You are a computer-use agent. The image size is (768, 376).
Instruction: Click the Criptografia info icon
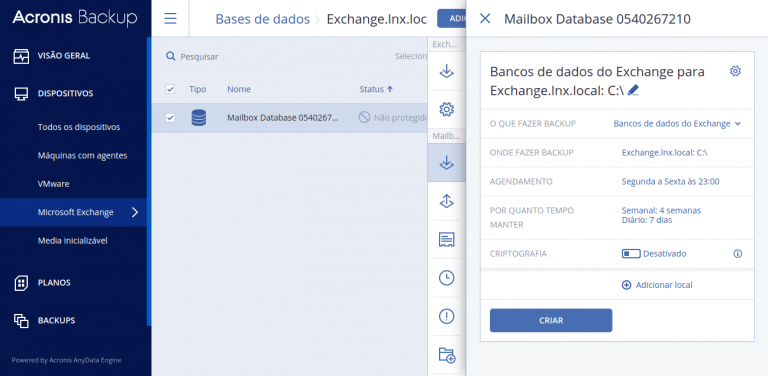738,254
